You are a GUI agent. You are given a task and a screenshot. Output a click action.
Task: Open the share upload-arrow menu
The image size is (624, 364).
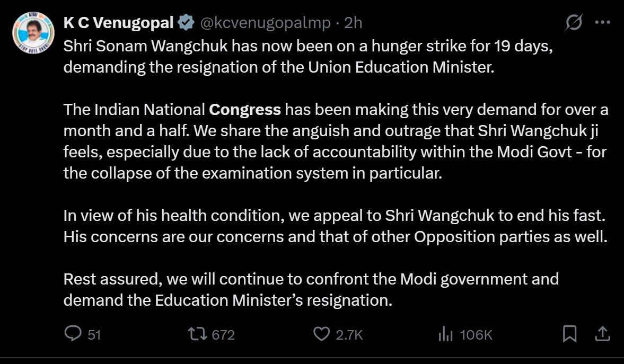[602, 333]
